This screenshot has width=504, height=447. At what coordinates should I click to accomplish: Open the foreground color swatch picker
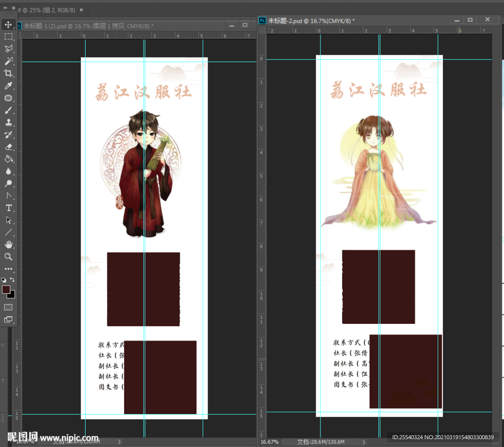[6, 289]
